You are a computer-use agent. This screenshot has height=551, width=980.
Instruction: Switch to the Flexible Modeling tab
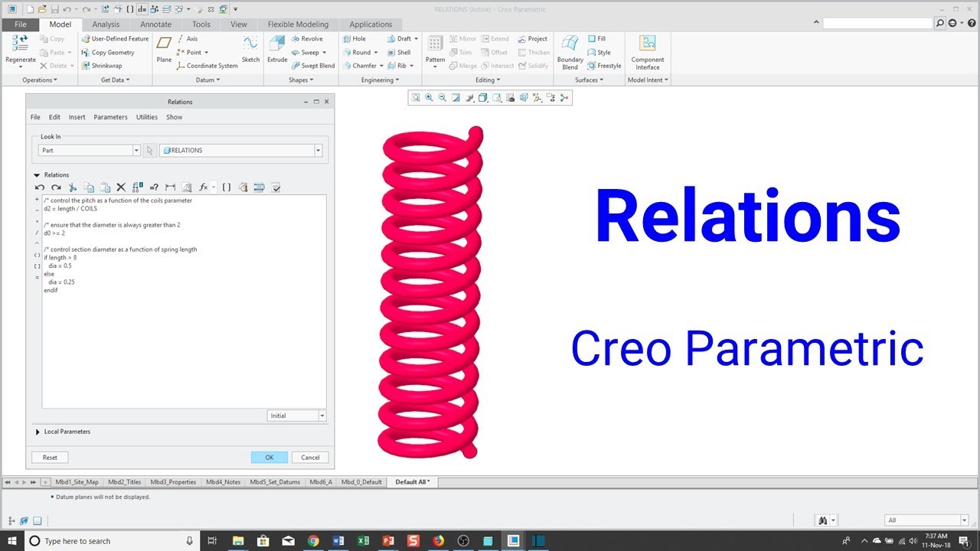298,24
